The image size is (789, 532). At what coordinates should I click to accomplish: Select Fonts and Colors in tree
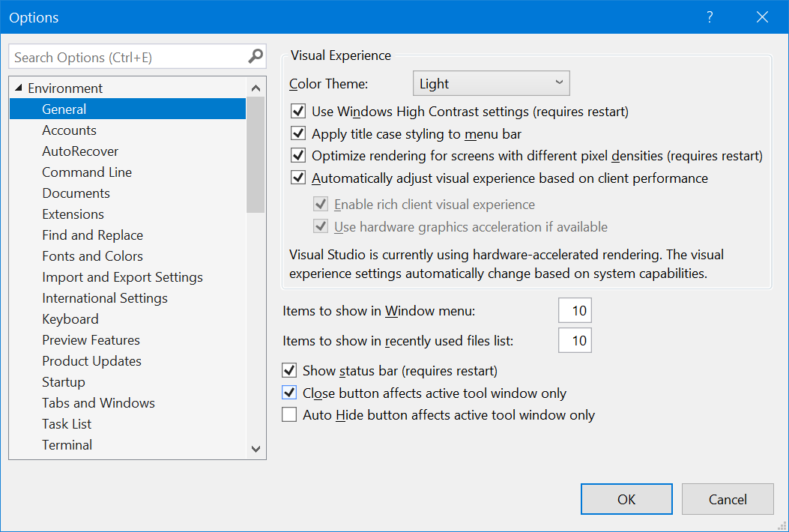pyautogui.click(x=93, y=256)
